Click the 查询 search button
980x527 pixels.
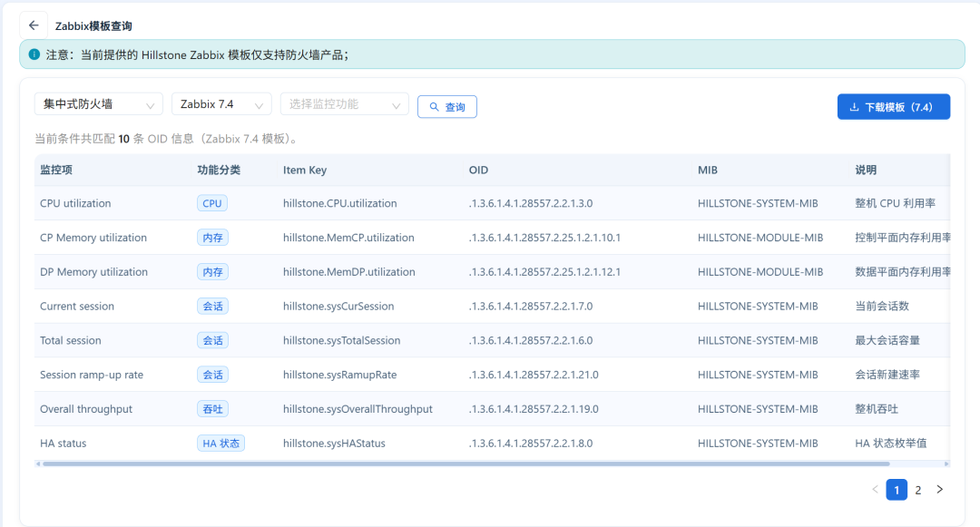tap(446, 107)
